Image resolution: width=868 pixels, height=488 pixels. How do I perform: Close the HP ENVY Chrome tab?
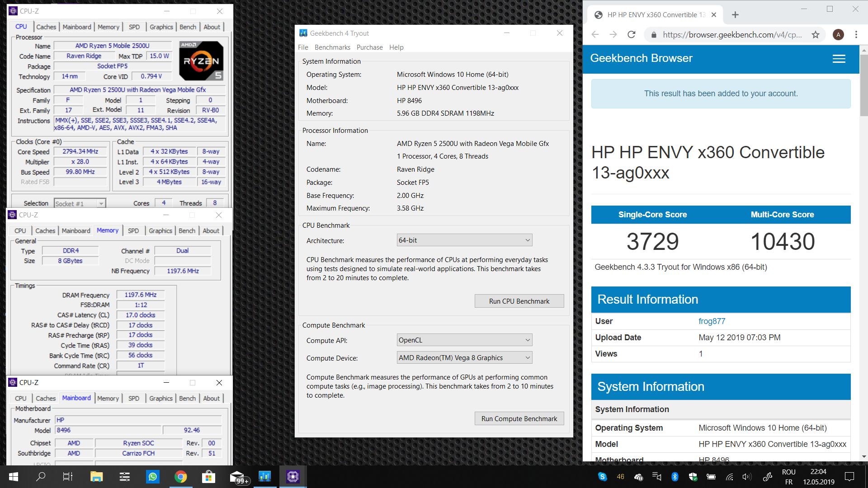coord(714,15)
